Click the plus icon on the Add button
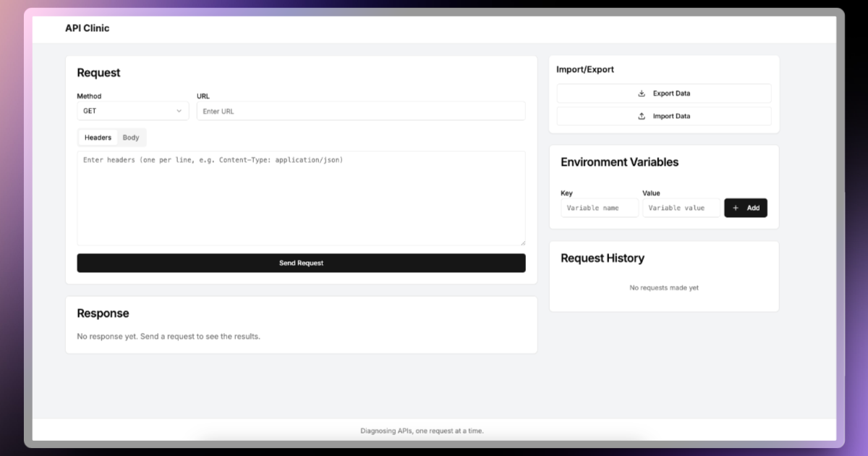The width and height of the screenshot is (868, 456). pyautogui.click(x=735, y=208)
